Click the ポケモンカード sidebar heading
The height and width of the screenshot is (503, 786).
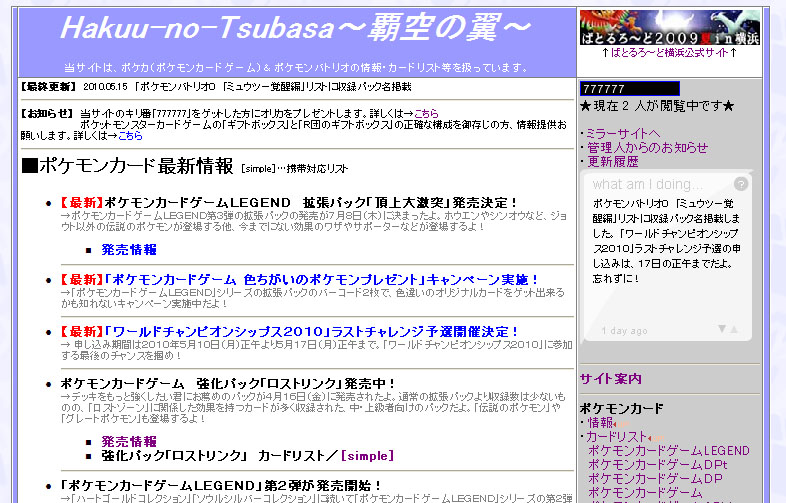tap(622, 408)
